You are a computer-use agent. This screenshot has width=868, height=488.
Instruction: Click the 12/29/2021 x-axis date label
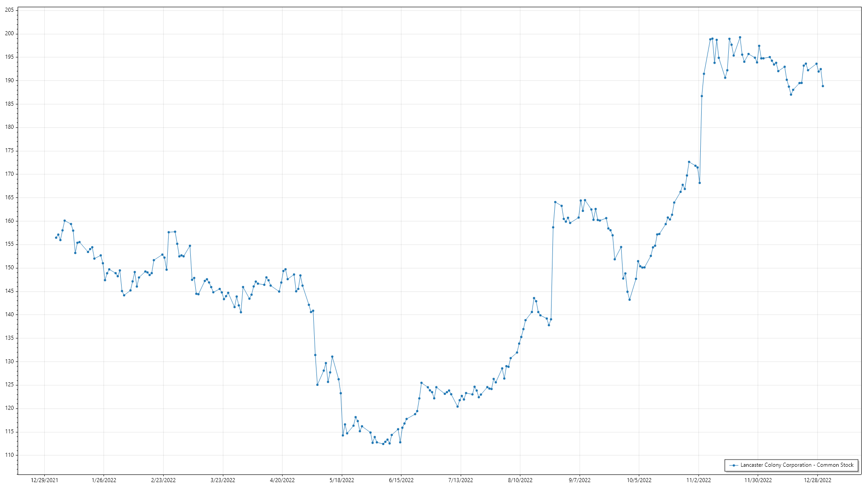point(44,480)
